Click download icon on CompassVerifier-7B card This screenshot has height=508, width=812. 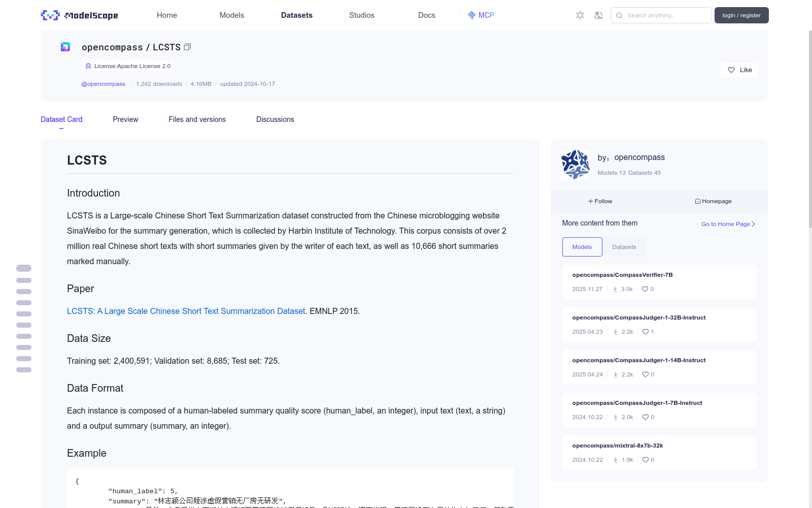615,289
